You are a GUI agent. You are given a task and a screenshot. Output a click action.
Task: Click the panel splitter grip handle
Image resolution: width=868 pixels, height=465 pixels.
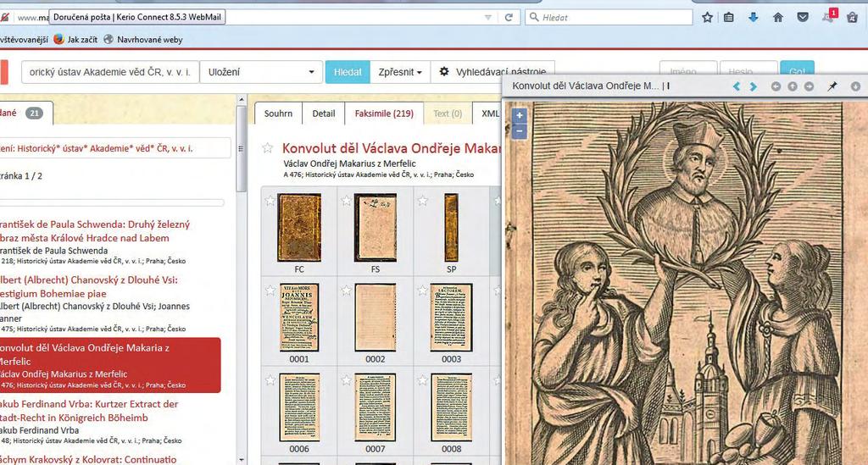241,148
